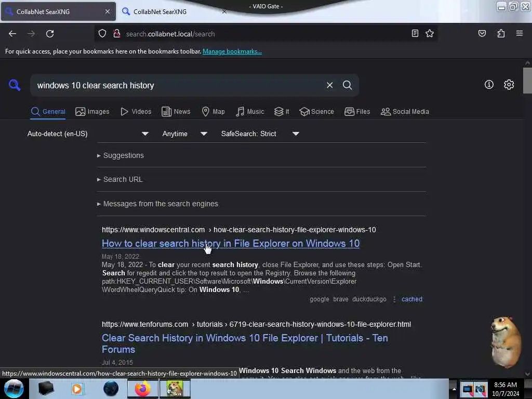Expand the Search URL section

click(120, 179)
